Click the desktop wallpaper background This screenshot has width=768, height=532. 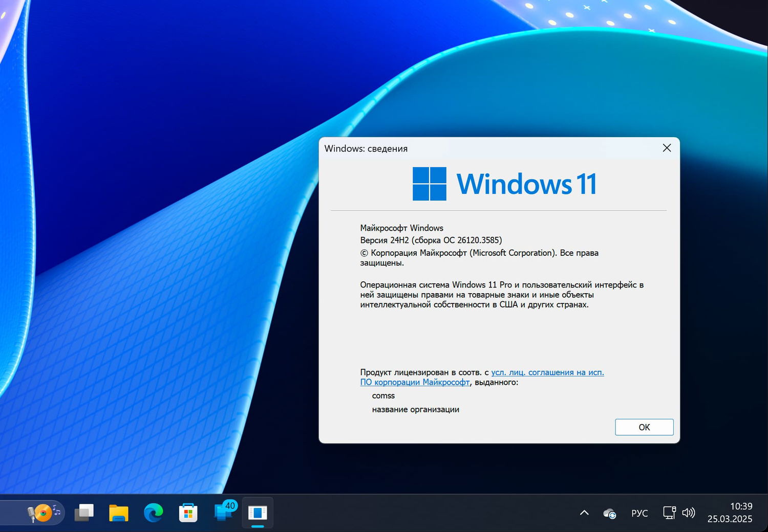[x=154, y=256]
